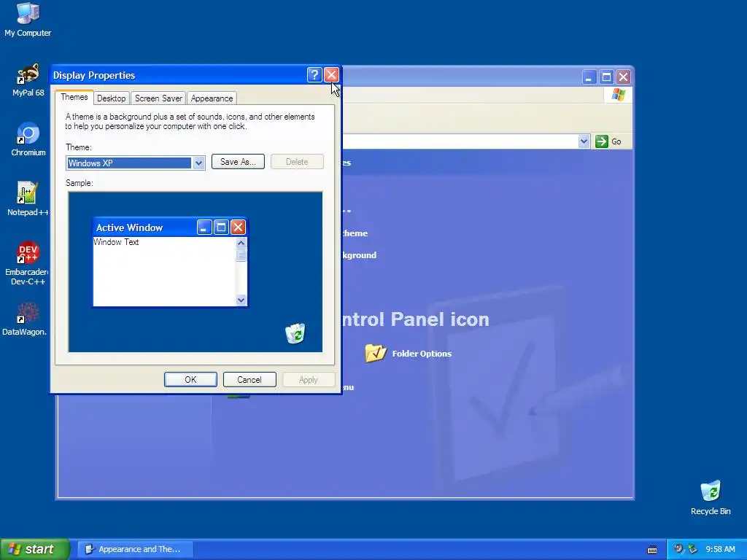Click the scrollbar up arrow in sample window

[241, 243]
